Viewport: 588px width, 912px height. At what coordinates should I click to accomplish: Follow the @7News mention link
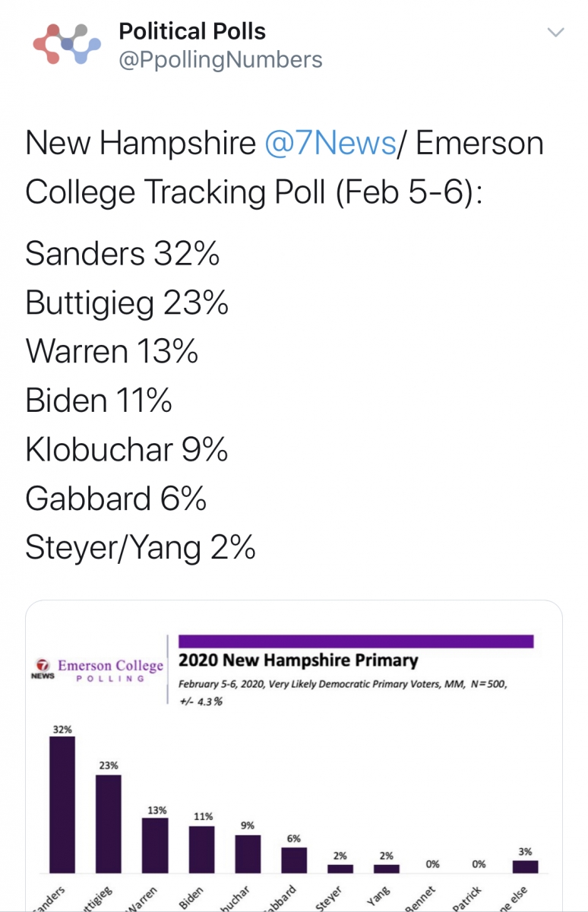tap(330, 143)
